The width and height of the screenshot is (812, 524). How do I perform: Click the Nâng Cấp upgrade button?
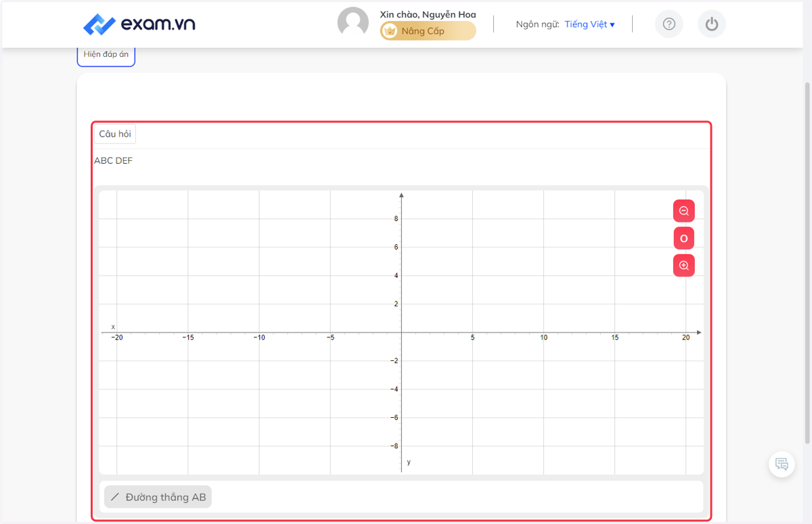coord(428,31)
